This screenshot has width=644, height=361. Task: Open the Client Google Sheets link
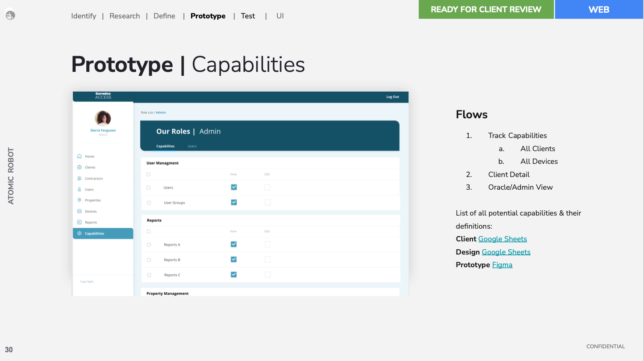[x=502, y=239]
